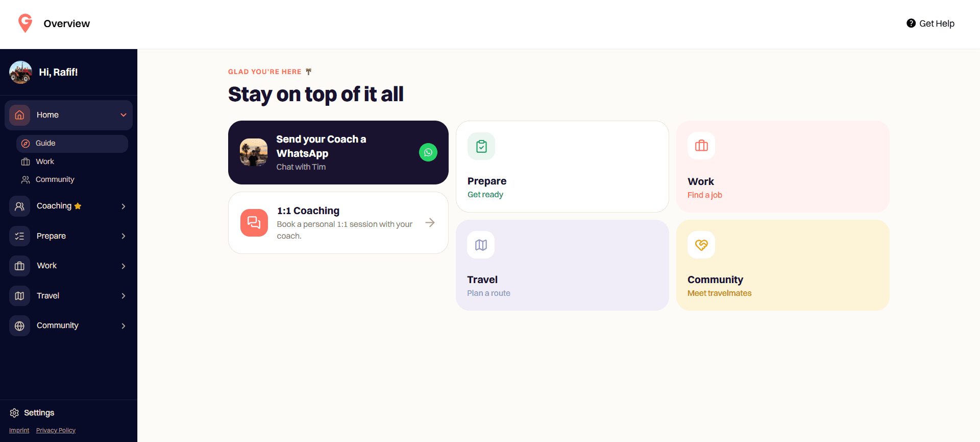Click the 1:1 Coaching arrow
This screenshot has width=980, height=442.
click(430, 223)
